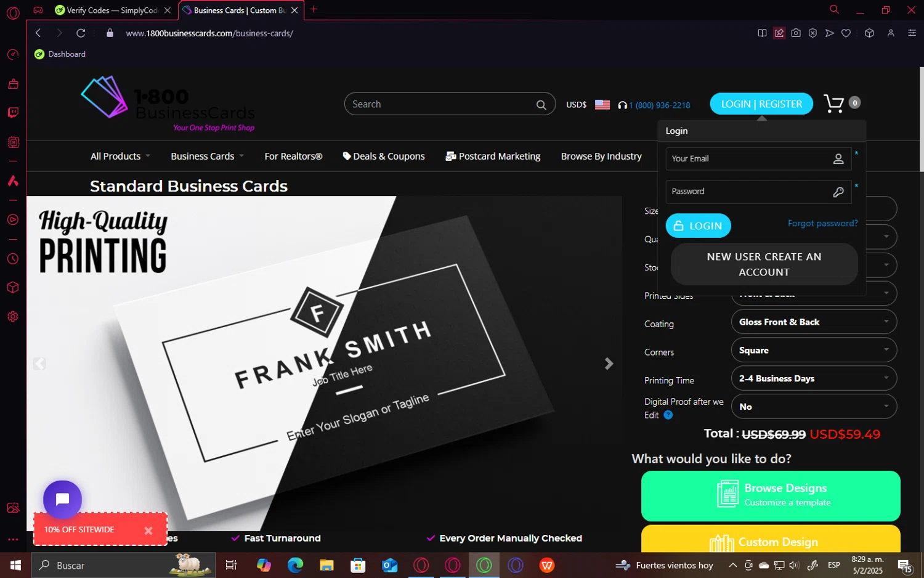The width and height of the screenshot is (924, 578).
Task: Open the picture gallery icon in sidebar
Action: coord(13,508)
